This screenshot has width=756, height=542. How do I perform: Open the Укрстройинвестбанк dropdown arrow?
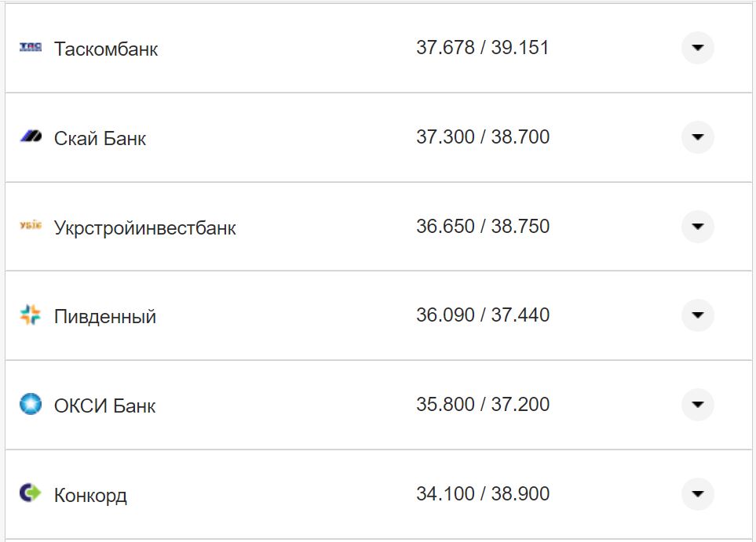click(697, 227)
